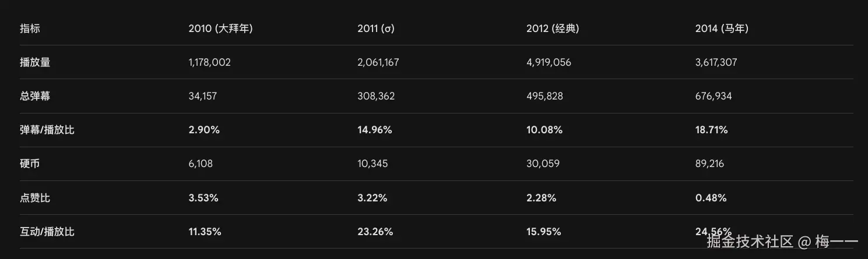Click the 指标 column header
The image size is (868, 259).
(x=30, y=29)
